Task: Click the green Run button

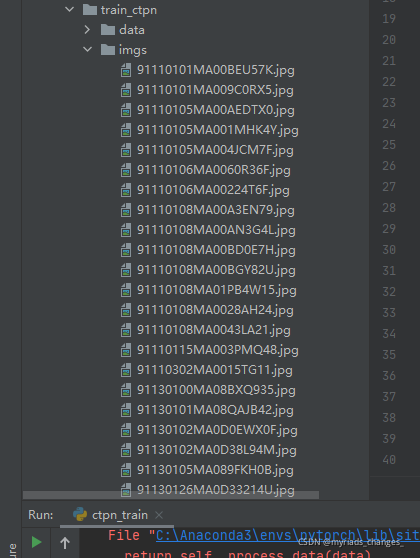Action: (x=36, y=542)
